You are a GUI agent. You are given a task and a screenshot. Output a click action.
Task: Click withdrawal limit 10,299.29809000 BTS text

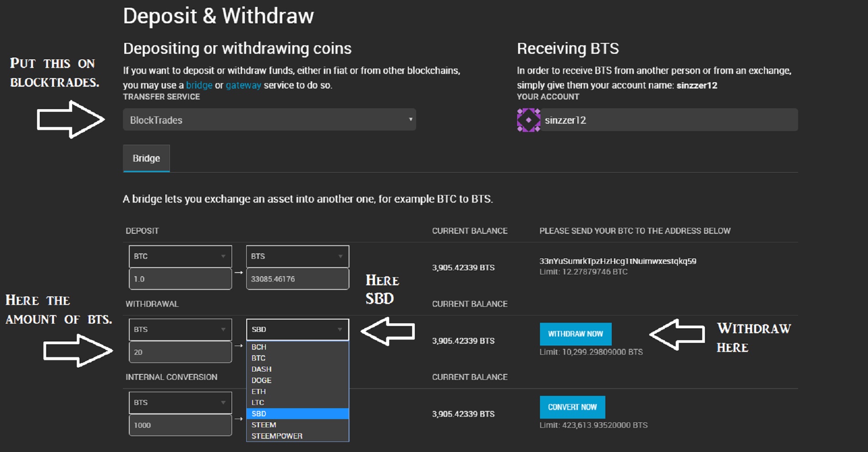[x=591, y=352]
